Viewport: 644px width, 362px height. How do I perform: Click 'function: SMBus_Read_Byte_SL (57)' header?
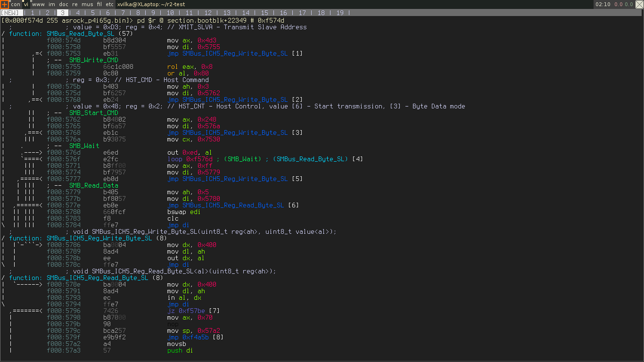pos(71,33)
